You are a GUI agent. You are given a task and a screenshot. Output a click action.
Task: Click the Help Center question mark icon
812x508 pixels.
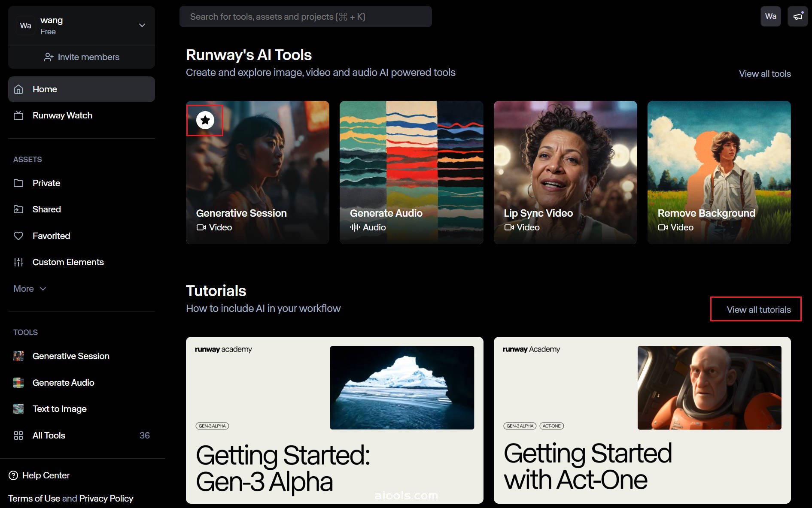[x=13, y=475]
